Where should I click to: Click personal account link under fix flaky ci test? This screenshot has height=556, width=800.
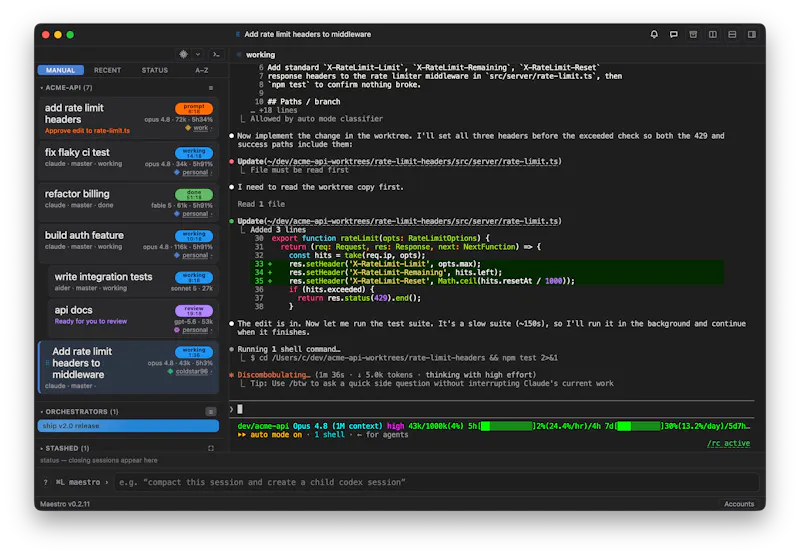click(195, 172)
